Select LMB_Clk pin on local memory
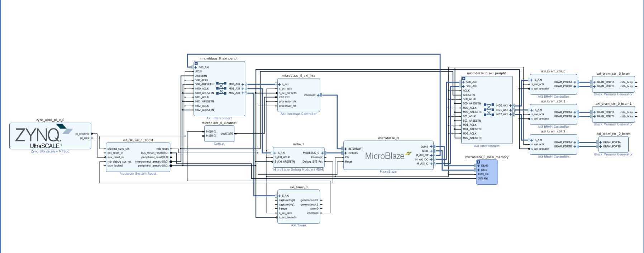644x253 pixels. pyautogui.click(x=483, y=174)
